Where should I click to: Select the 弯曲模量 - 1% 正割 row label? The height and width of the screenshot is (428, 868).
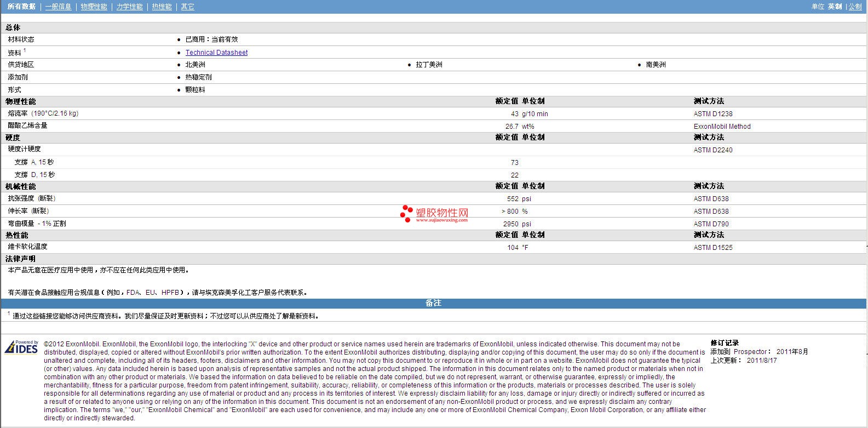[x=37, y=224]
